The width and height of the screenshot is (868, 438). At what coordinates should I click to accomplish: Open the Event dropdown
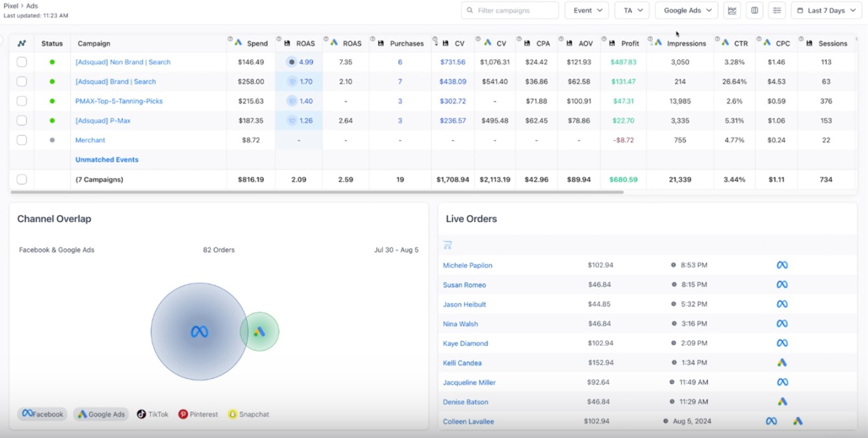pos(587,10)
